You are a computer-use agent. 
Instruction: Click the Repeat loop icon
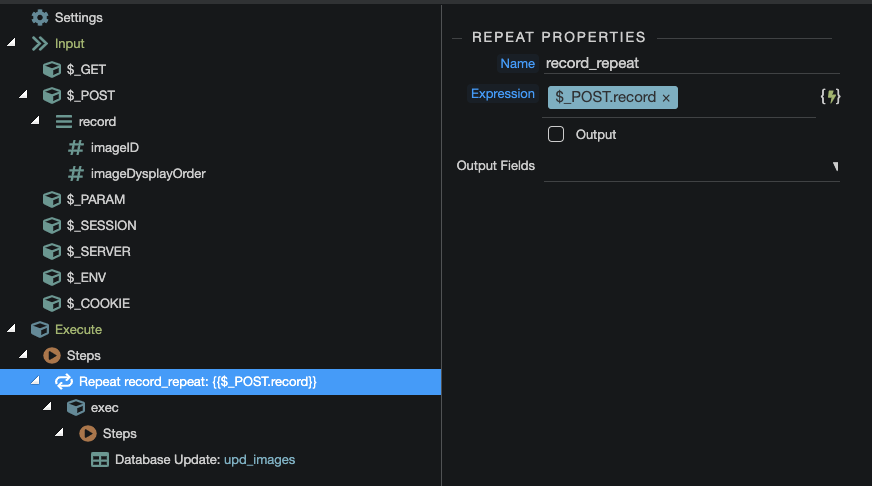click(x=64, y=382)
